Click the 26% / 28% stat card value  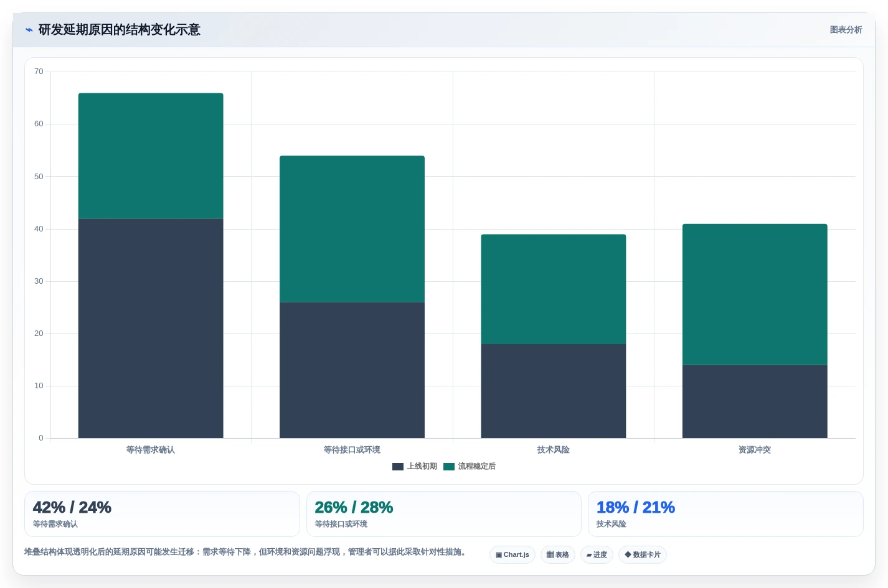tap(354, 508)
